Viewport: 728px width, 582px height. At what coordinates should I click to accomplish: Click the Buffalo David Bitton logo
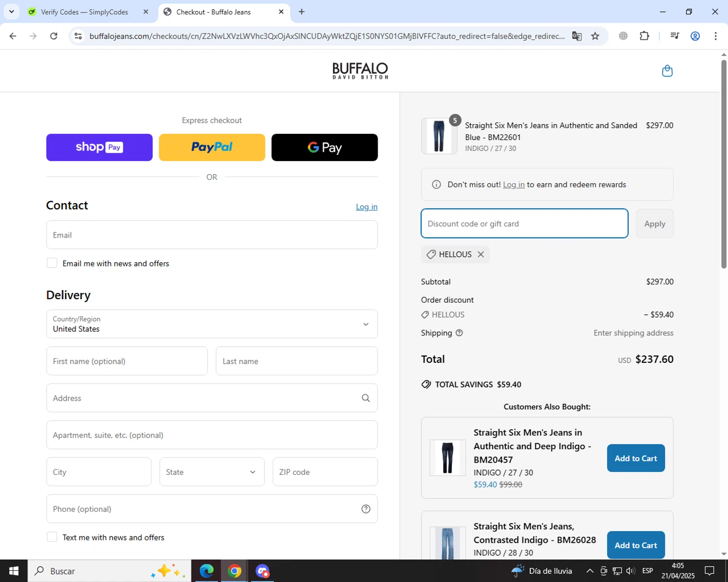click(x=360, y=71)
